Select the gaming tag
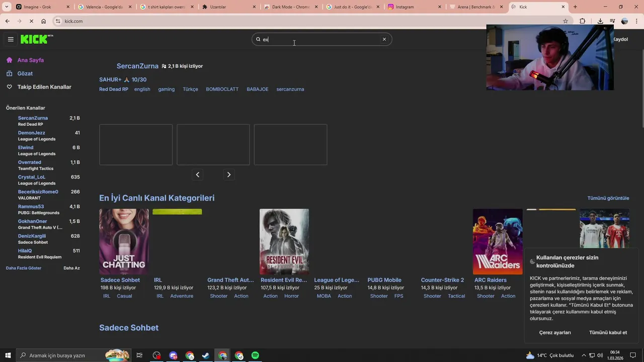Viewport: 644px width, 362px height. (x=167, y=89)
